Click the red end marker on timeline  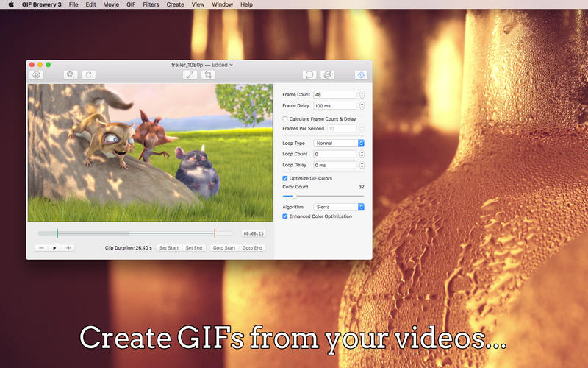tap(215, 233)
